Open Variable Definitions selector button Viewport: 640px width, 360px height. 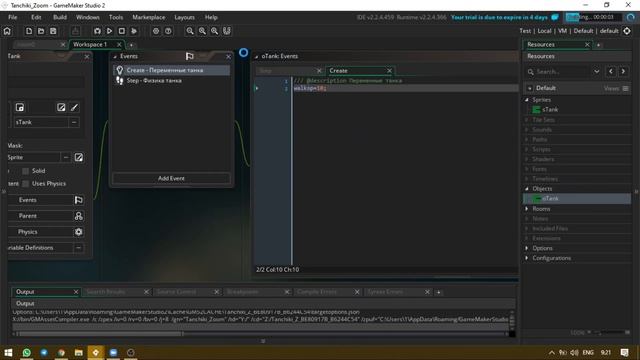coord(79,248)
